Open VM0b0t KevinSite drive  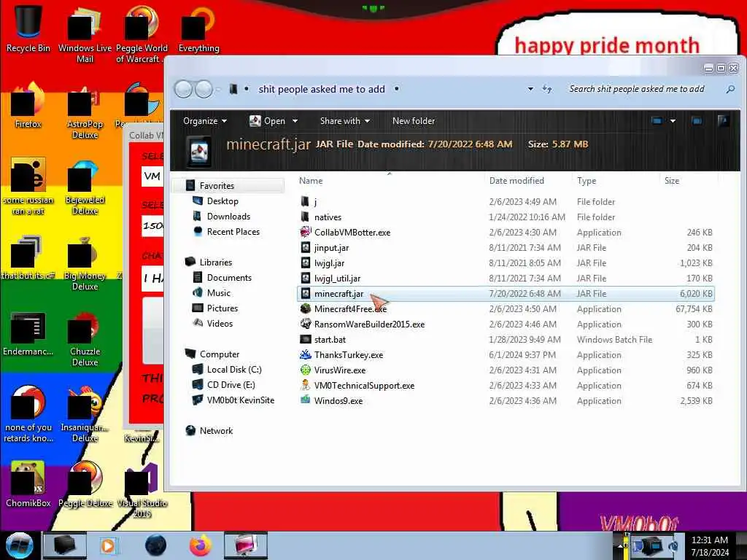pyautogui.click(x=241, y=400)
